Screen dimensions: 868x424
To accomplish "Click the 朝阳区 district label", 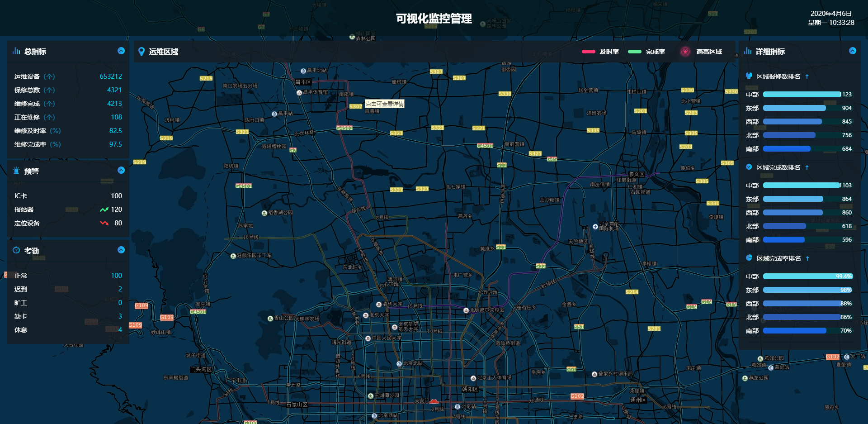I will coord(470,389).
